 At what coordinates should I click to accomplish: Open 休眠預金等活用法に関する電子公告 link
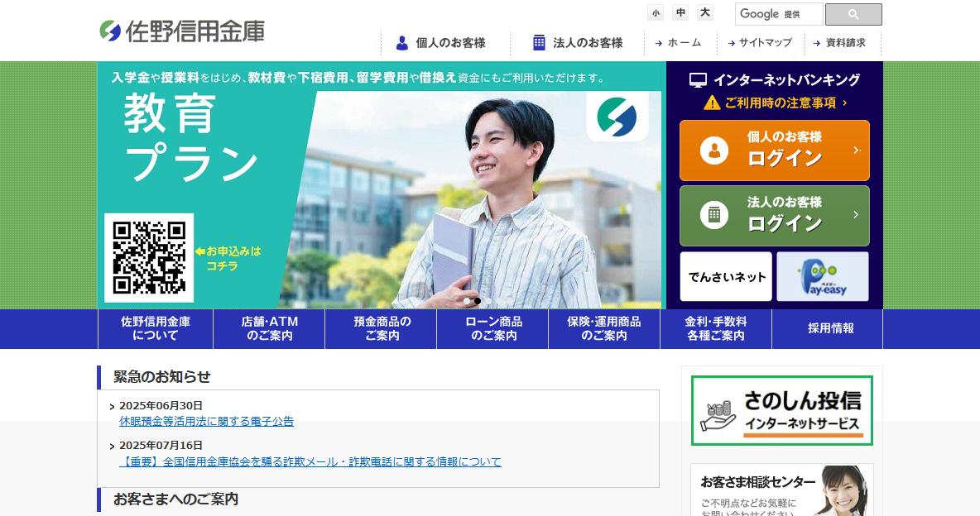206,422
